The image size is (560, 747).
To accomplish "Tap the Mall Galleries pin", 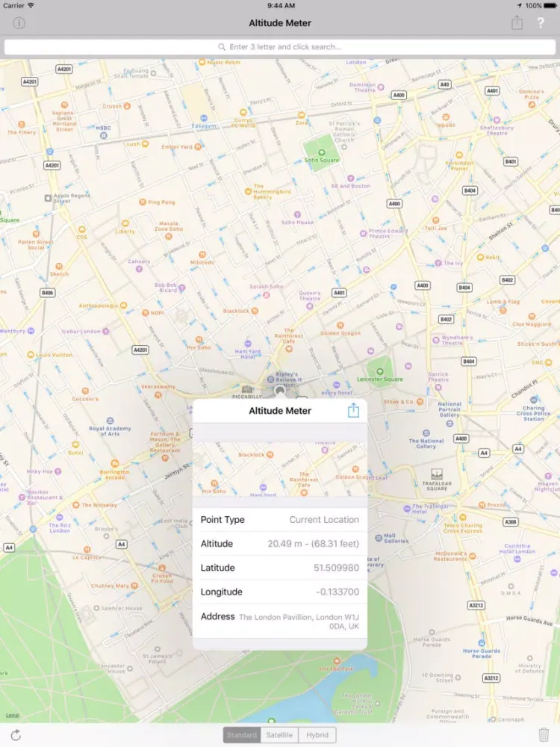I will [379, 537].
